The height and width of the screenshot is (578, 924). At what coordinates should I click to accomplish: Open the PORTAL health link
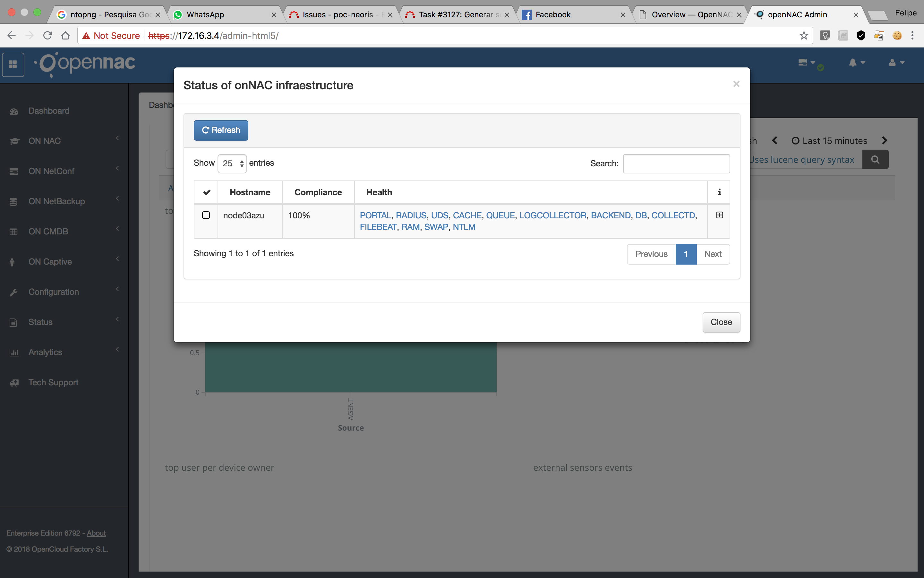click(375, 215)
